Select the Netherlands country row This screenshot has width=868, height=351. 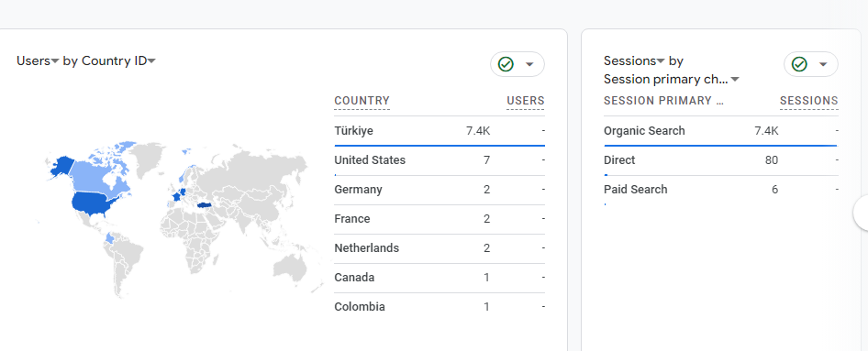click(440, 248)
